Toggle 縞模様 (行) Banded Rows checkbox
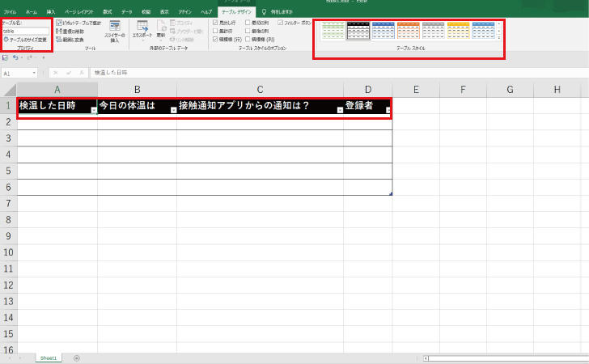The height and width of the screenshot is (364, 589). (x=215, y=39)
